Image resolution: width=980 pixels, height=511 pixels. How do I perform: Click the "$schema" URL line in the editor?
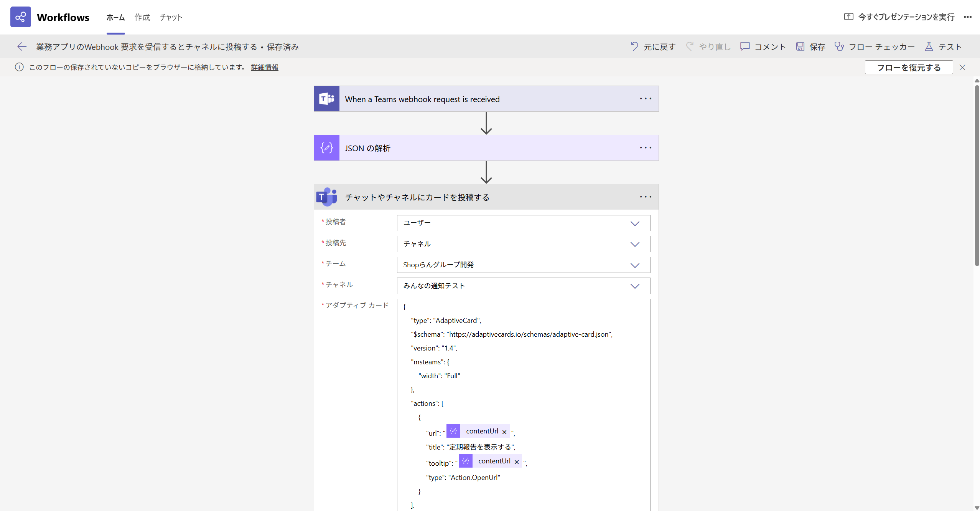click(x=512, y=334)
